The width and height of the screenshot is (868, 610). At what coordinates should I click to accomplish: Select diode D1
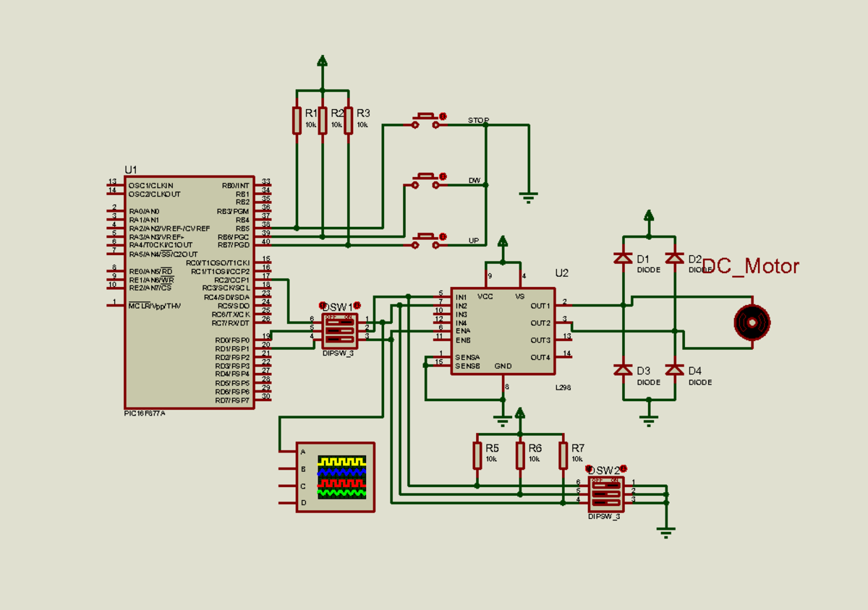pos(624,257)
